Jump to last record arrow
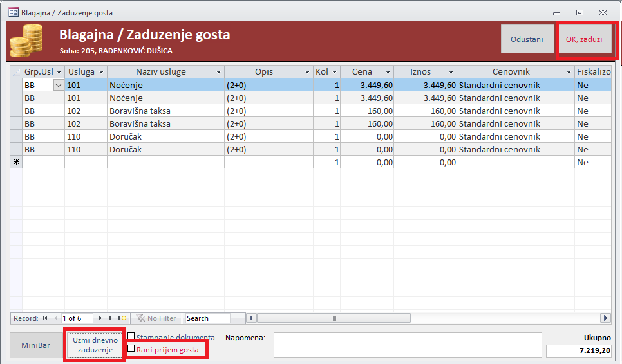Screen dimensions: 622x364 point(111,318)
